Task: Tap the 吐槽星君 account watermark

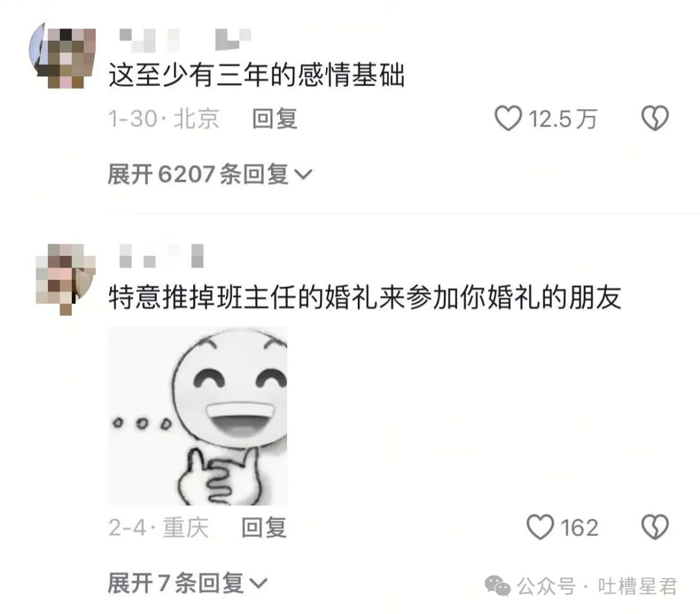Action: pyautogui.click(x=638, y=586)
